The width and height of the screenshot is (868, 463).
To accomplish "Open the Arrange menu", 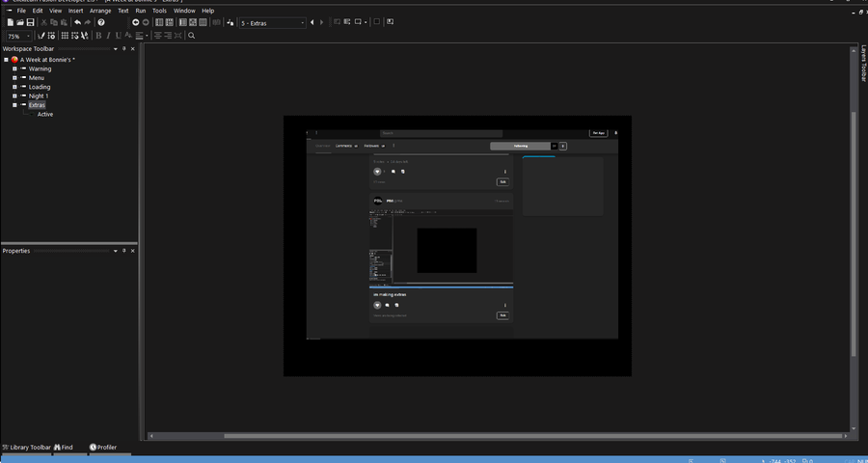I will click(100, 11).
